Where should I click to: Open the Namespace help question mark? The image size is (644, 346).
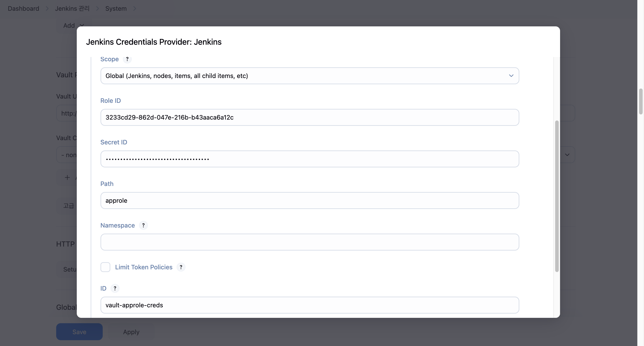(143, 225)
